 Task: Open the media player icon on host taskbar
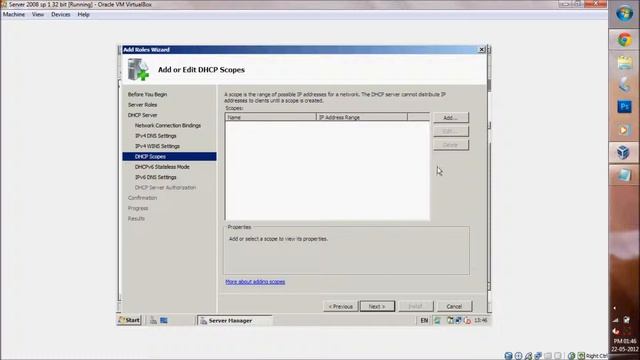point(623,130)
